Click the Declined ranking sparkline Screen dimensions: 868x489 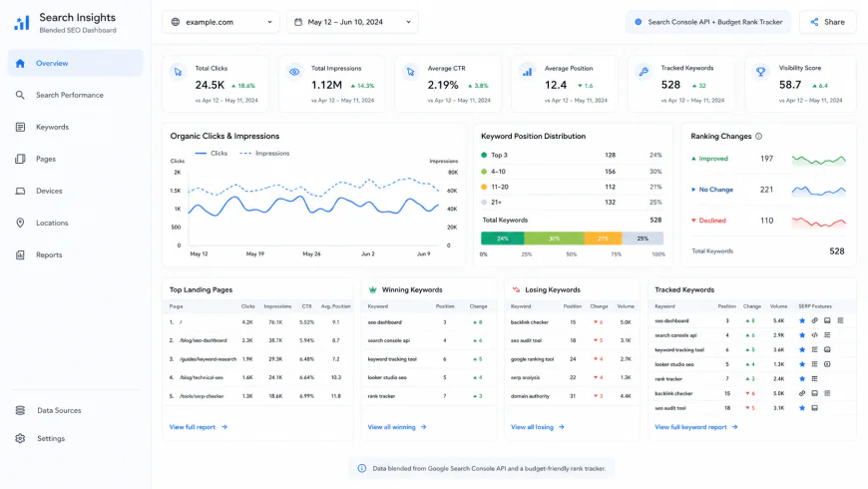point(819,222)
